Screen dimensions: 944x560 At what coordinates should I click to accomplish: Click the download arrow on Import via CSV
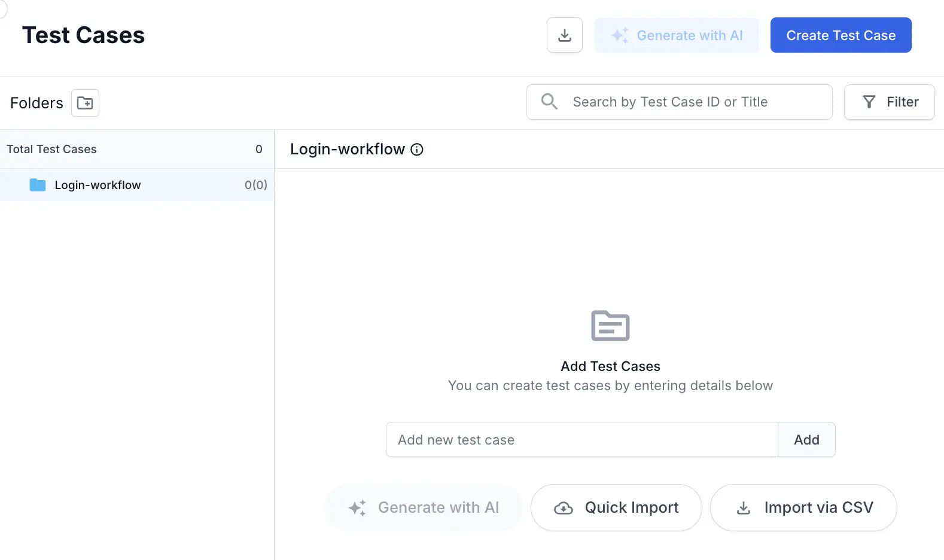point(744,508)
